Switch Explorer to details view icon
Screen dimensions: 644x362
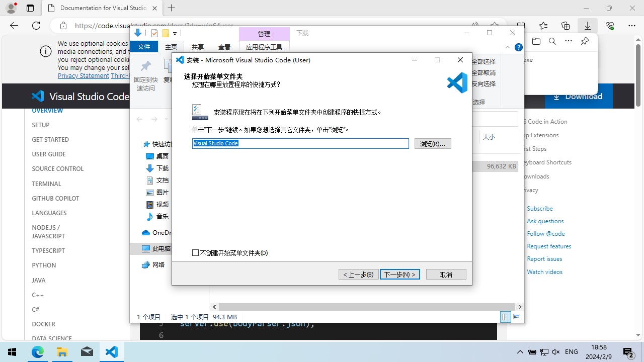[506, 317]
